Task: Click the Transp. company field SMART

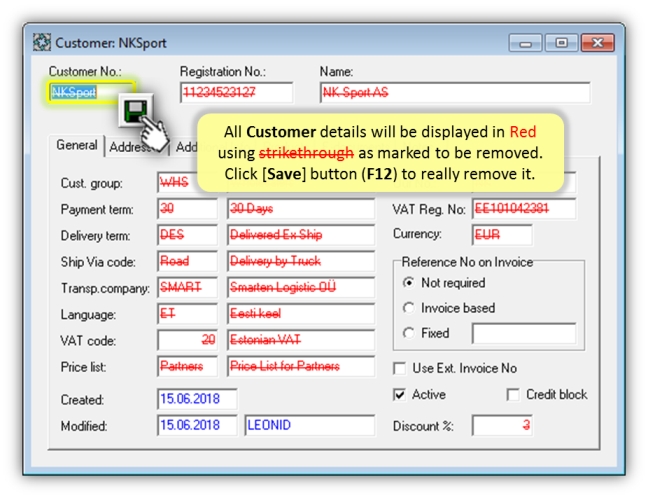Action: coord(187,288)
